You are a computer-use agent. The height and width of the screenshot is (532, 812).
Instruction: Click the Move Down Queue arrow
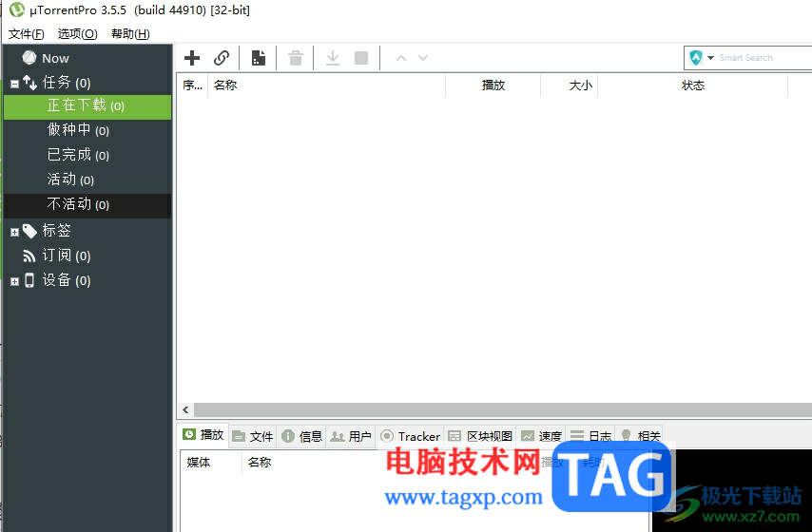pos(423,58)
